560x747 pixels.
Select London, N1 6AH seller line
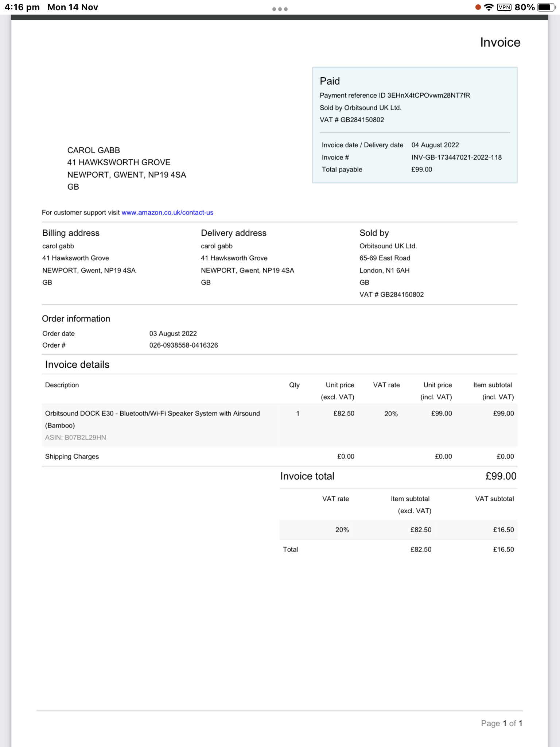pyautogui.click(x=384, y=270)
